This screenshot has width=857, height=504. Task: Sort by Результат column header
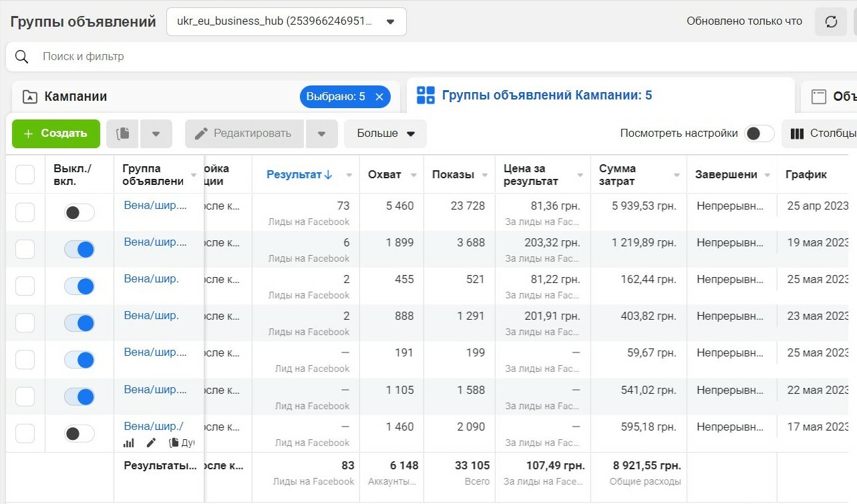[299, 175]
